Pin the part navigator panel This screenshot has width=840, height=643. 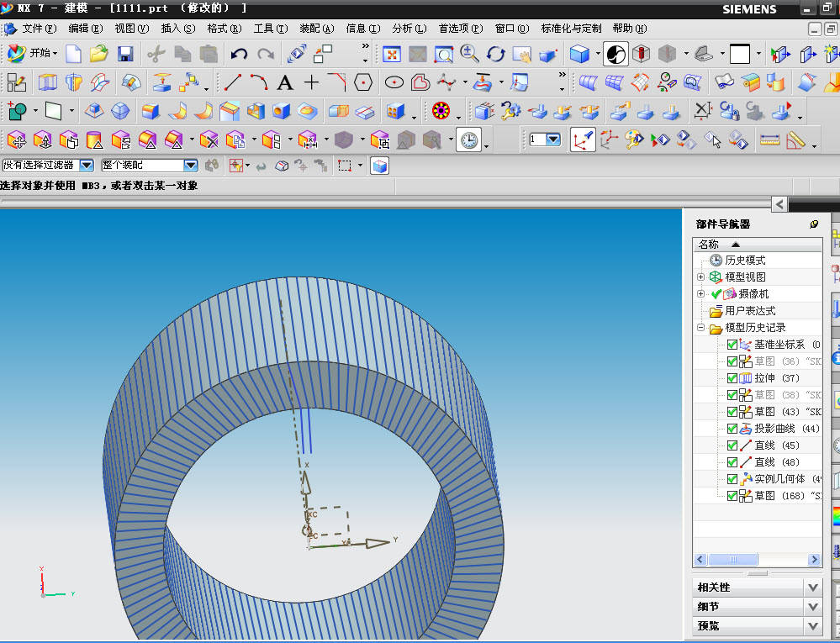tap(814, 224)
